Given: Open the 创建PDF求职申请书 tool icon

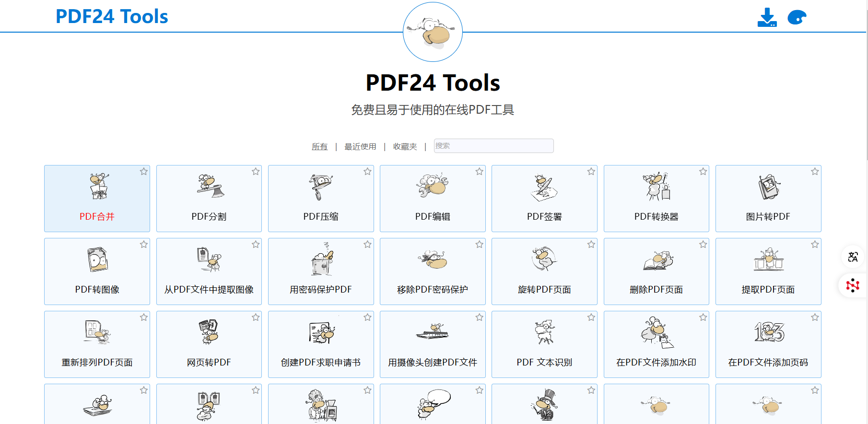Looking at the screenshot, I should pyautogui.click(x=322, y=332).
